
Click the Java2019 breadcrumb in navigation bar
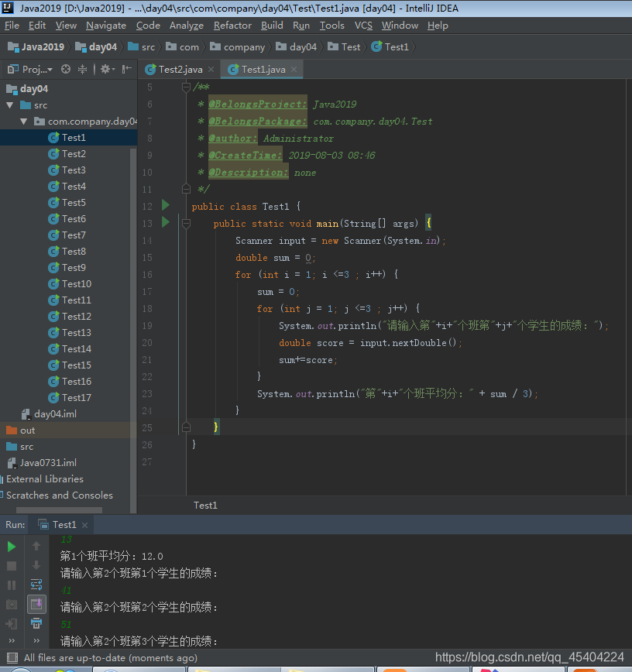coord(36,46)
